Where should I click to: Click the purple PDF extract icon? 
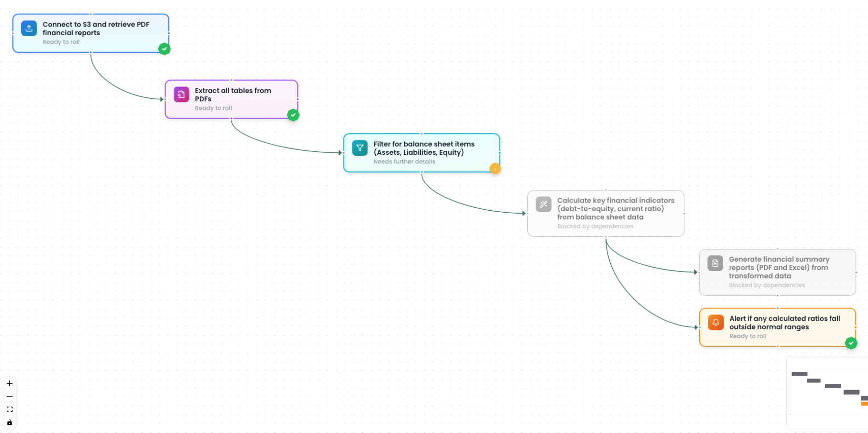pos(181,95)
